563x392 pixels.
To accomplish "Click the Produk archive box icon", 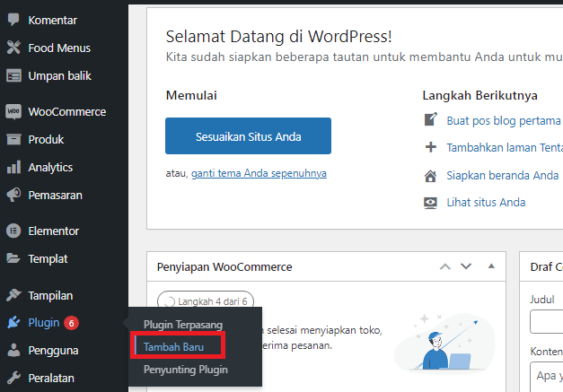I will click(x=13, y=139).
